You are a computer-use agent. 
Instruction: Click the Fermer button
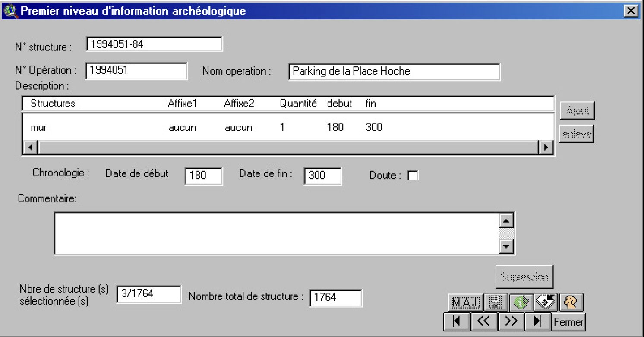pyautogui.click(x=568, y=321)
